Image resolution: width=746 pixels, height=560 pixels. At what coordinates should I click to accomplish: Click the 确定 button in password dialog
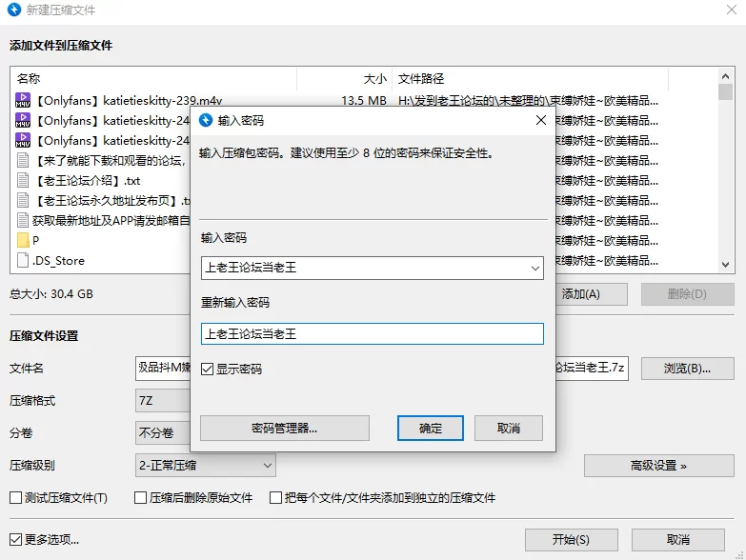point(431,429)
